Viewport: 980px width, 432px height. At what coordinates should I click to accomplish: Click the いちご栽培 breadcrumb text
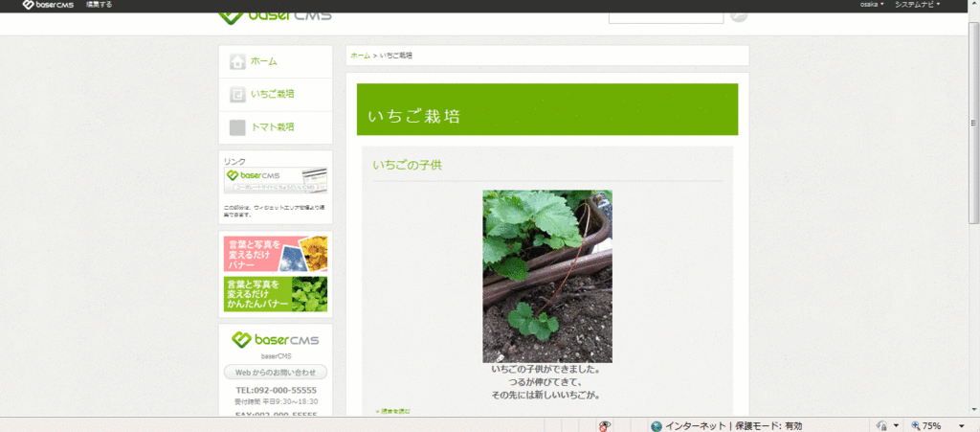(395, 56)
